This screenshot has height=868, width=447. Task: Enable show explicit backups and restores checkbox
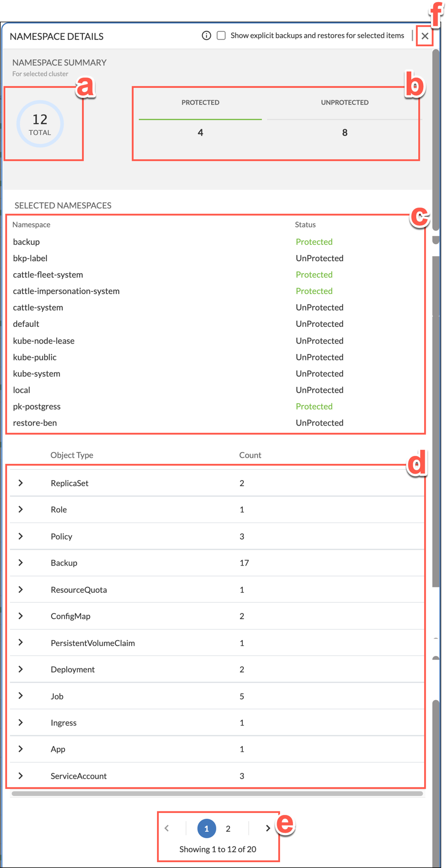(x=222, y=36)
